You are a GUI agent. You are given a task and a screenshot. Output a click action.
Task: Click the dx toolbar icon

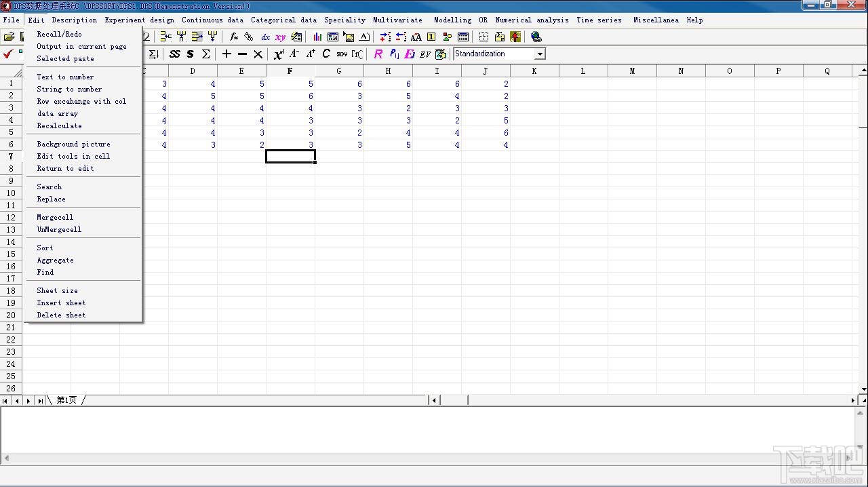pos(265,37)
